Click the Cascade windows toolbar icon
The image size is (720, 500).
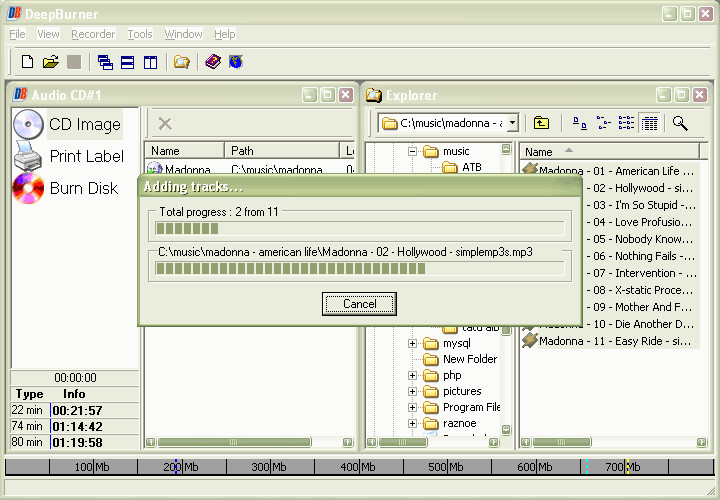(105, 62)
